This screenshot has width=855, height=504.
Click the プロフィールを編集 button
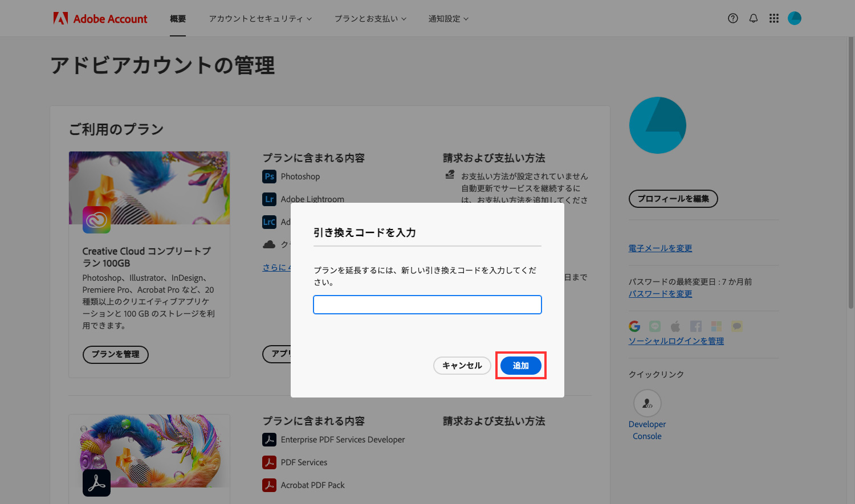[x=673, y=199]
